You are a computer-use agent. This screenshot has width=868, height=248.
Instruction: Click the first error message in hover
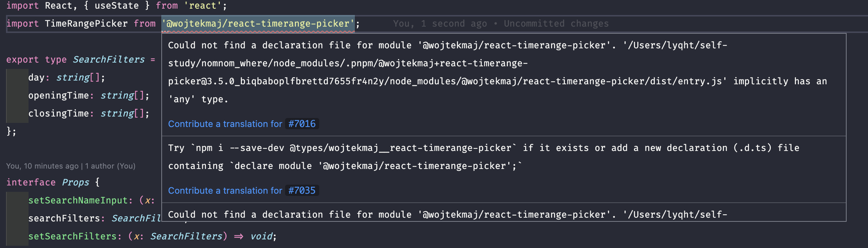(x=497, y=72)
